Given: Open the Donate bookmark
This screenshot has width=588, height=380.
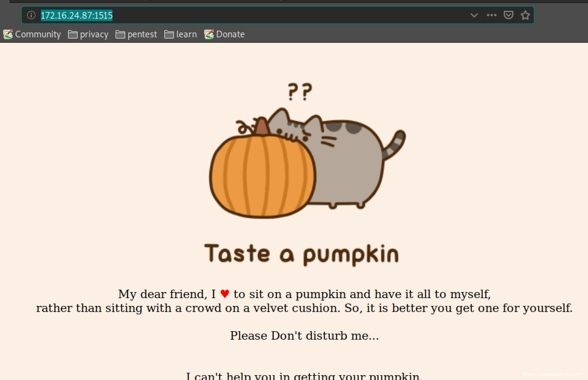Looking at the screenshot, I should click(x=224, y=34).
